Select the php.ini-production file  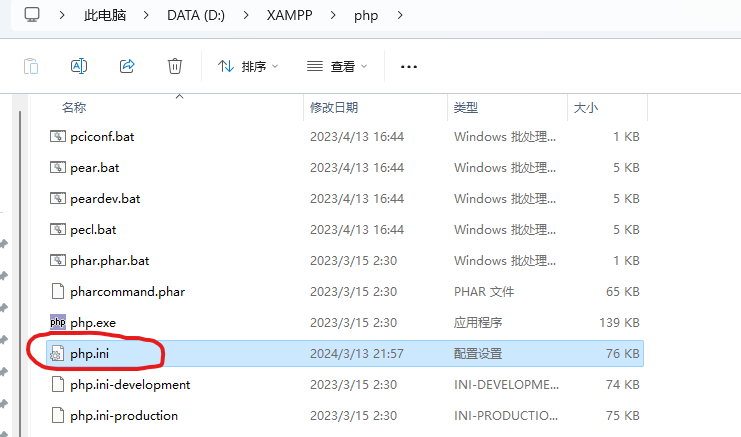coord(124,416)
